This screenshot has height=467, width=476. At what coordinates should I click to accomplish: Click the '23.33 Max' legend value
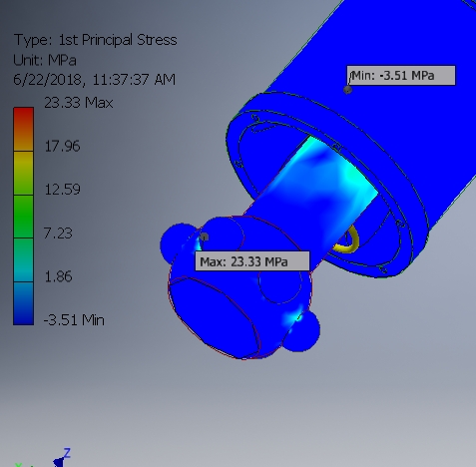pyautogui.click(x=79, y=103)
